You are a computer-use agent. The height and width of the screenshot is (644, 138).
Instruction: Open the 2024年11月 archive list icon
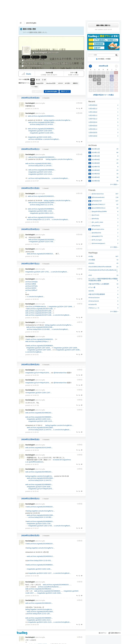(x=90, y=153)
